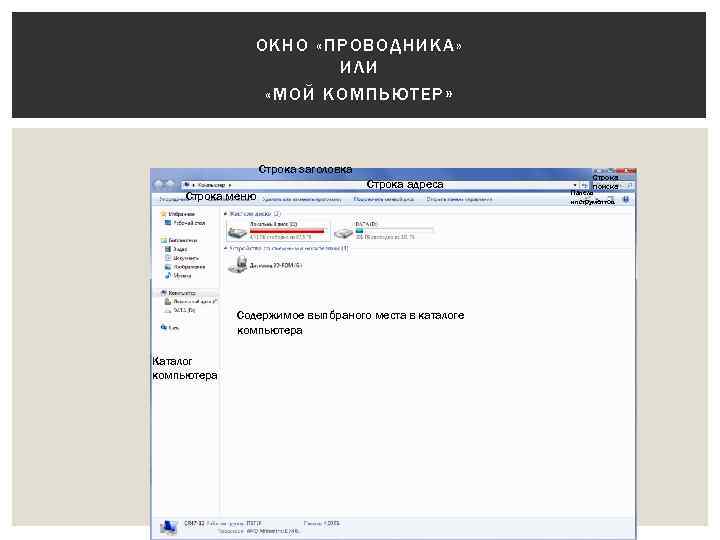
Task: Click the Компьютер breadcrumb in address bar
Action: point(212,185)
